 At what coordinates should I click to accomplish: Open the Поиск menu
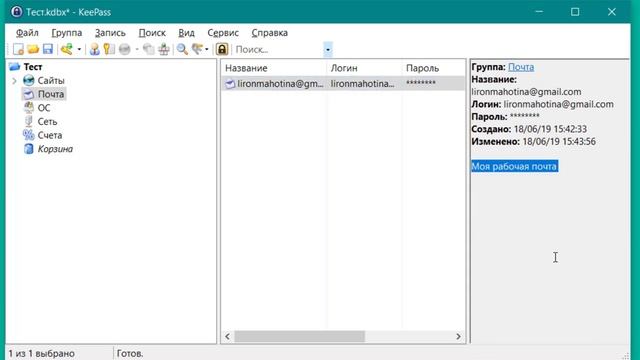(152, 33)
